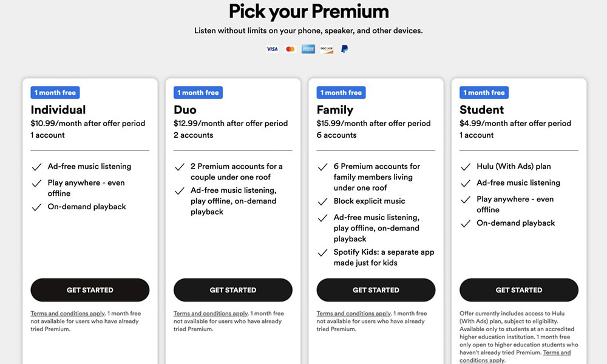Click the Mastercard payment icon
This screenshot has width=607, height=364.
click(x=290, y=49)
